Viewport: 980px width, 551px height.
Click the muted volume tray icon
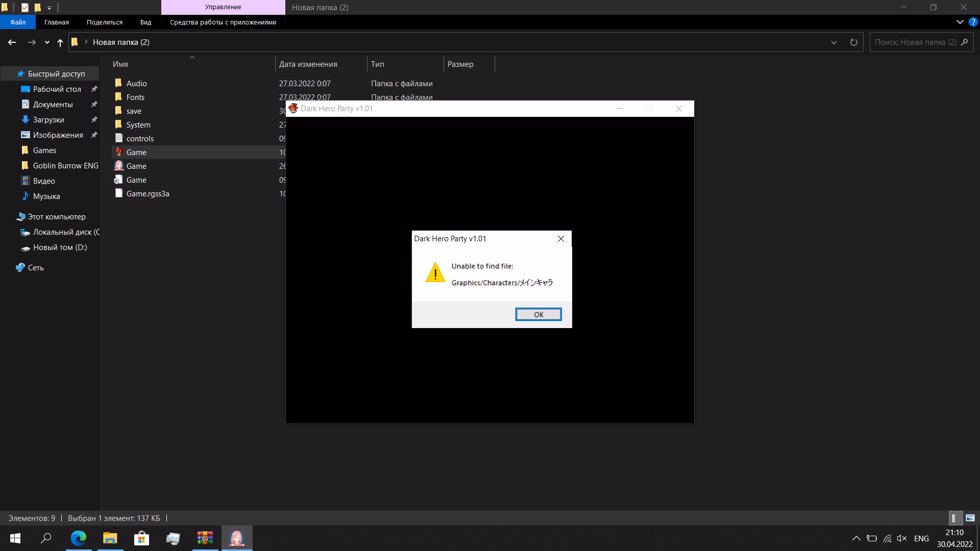(902, 538)
